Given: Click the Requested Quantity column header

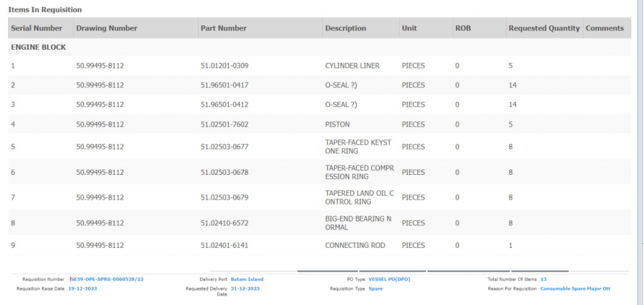Looking at the screenshot, I should (x=544, y=28).
